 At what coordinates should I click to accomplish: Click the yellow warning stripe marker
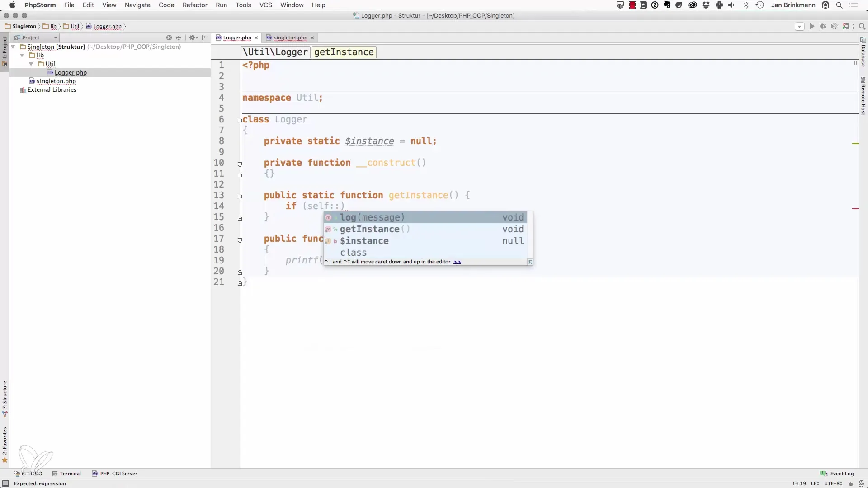point(855,143)
